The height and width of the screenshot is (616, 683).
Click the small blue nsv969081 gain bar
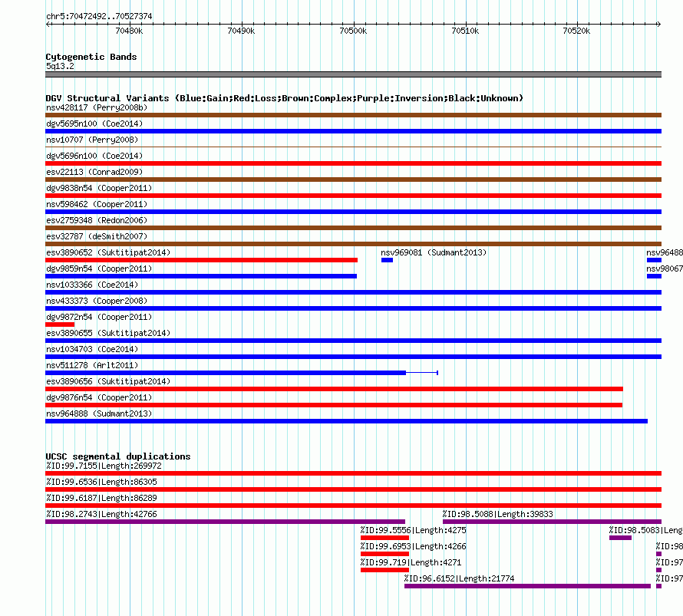click(388, 260)
